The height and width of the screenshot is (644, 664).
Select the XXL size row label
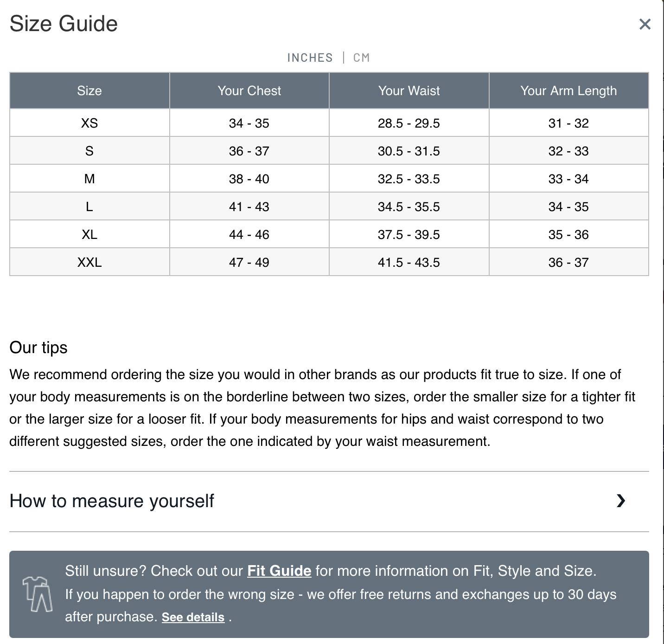[x=89, y=262]
